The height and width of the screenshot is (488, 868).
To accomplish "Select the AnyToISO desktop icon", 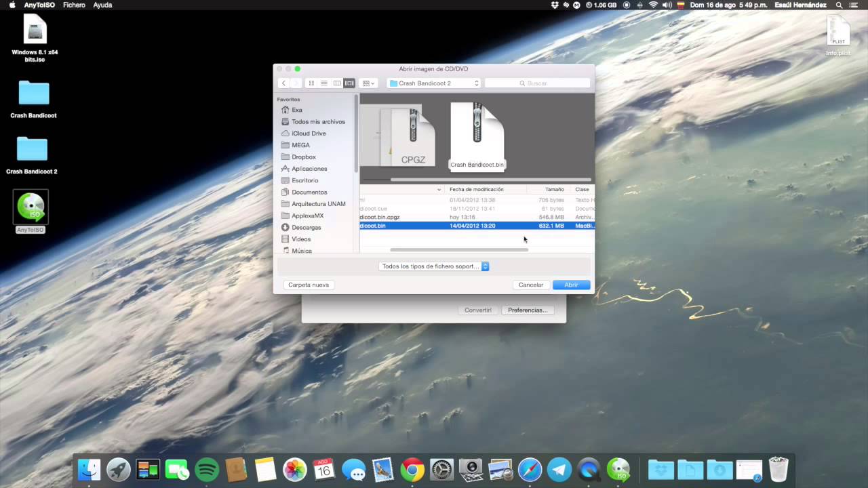I will [x=31, y=212].
